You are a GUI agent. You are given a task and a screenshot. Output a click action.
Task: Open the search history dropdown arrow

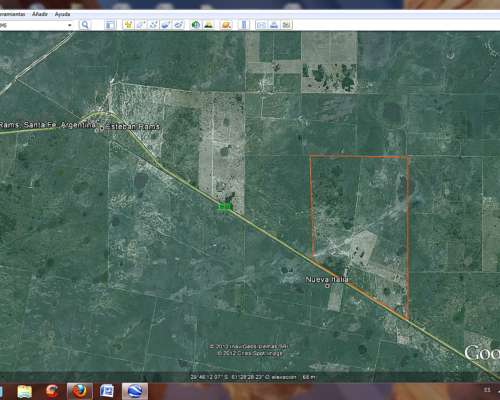click(x=70, y=25)
